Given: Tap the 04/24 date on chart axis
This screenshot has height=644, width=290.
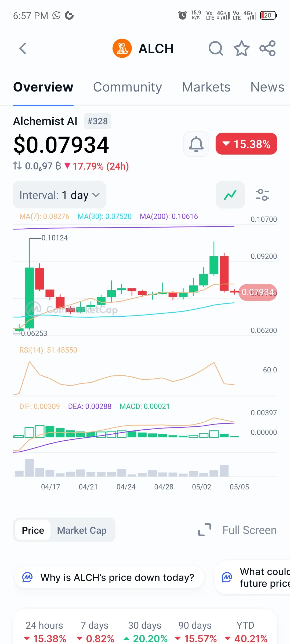Looking at the screenshot, I should (x=126, y=487).
